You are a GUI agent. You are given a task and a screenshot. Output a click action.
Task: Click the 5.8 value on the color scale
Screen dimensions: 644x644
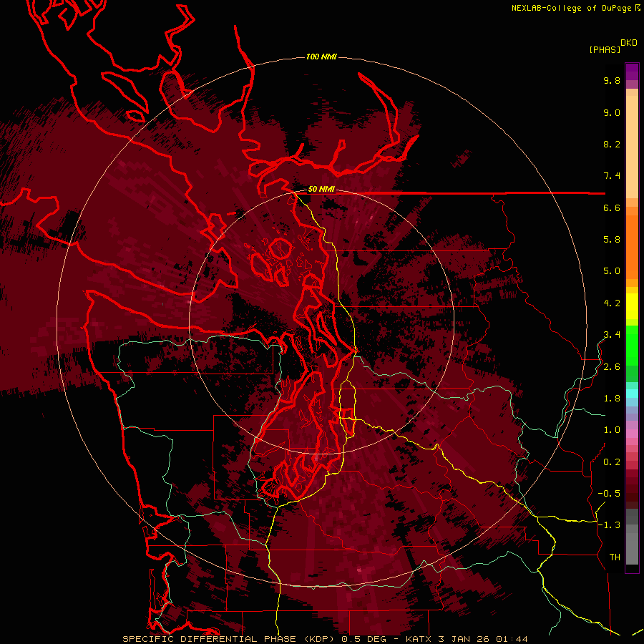(612, 240)
